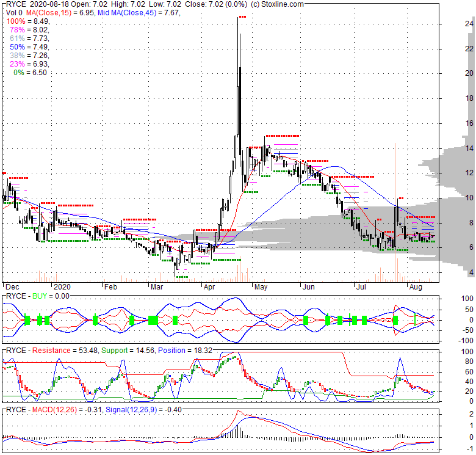
Task: Click the wide green BUY signal block in March
Action: pos(153,320)
